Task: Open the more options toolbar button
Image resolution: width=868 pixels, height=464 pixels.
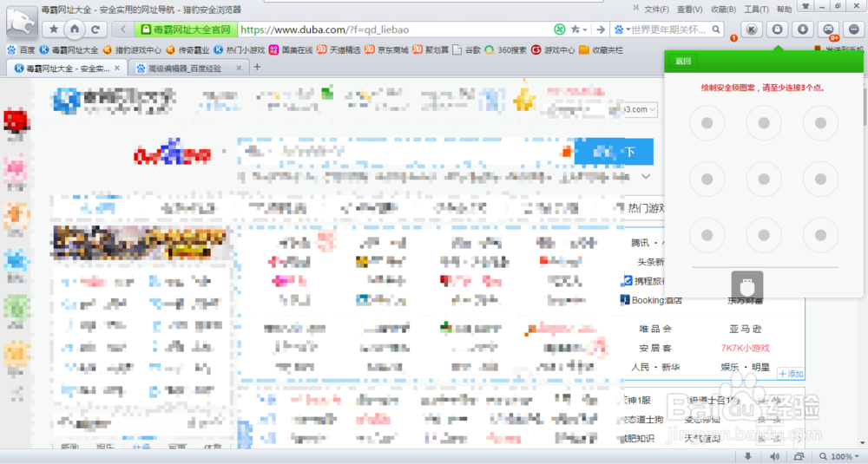Action: click(853, 29)
